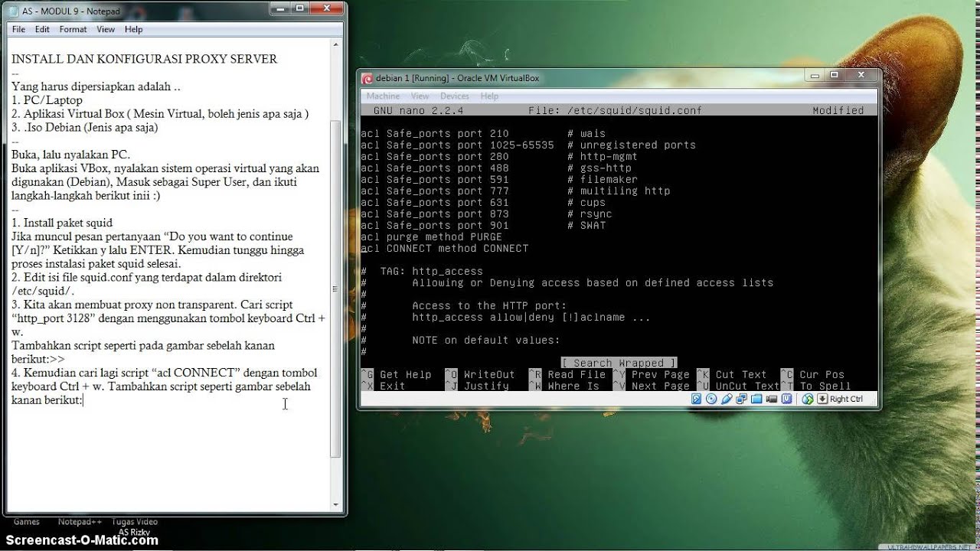Click the USB devices icon in VirtualBox status bar

tap(727, 399)
